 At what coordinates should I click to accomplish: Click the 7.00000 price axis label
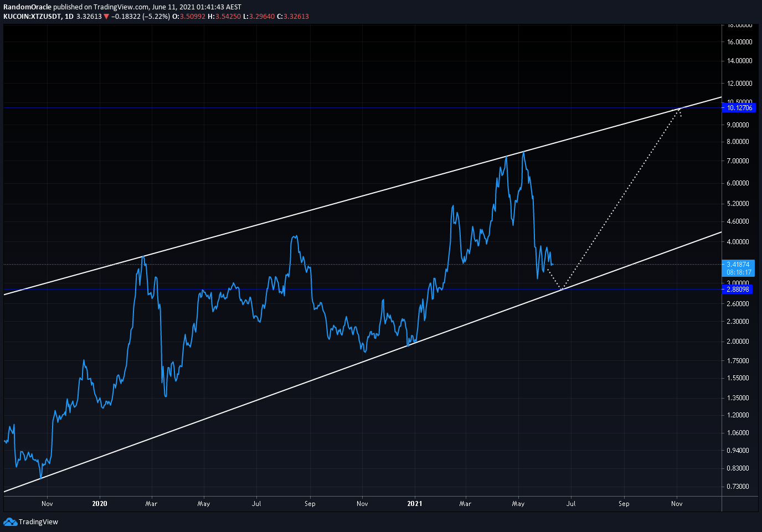[x=738, y=161]
